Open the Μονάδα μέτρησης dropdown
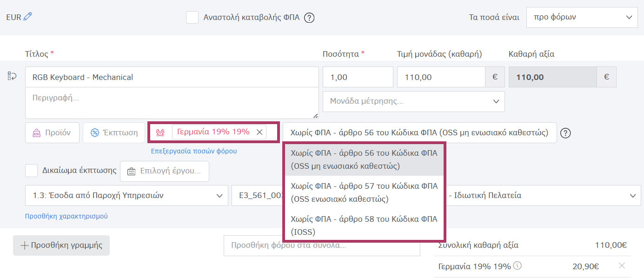Screen dimensions: 644x278 point(413,101)
